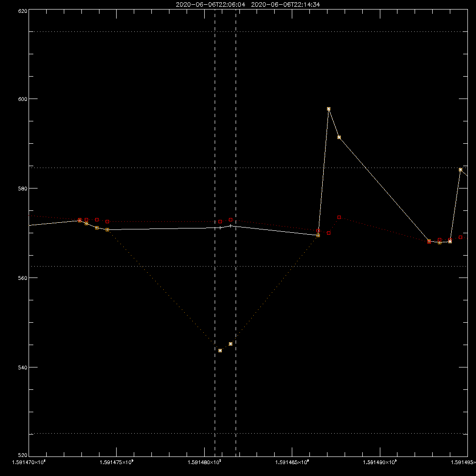Click the 520 y-axis label
476x476 pixels.
click(23, 456)
